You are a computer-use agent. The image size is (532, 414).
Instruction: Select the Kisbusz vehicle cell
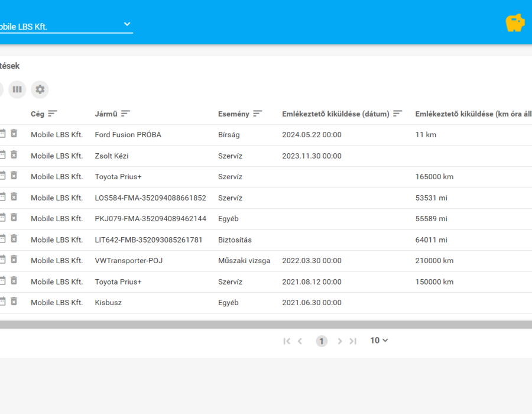click(x=108, y=303)
